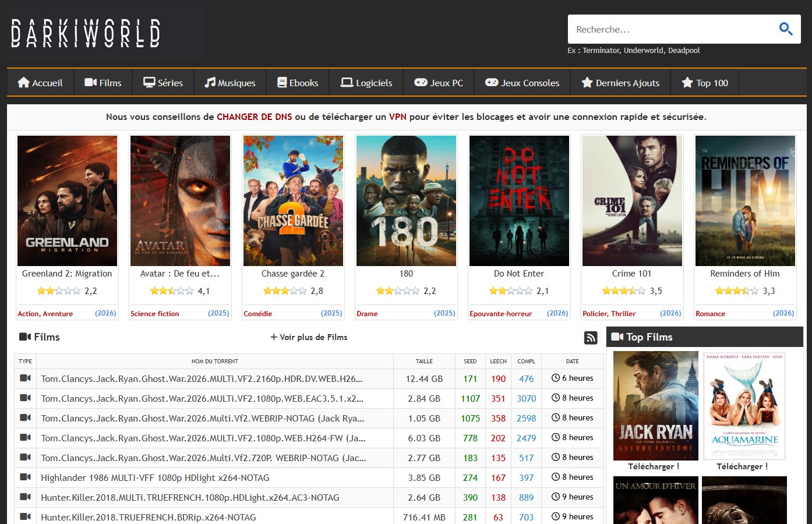Click the search magnifier icon
This screenshot has height=524, width=812.
pyautogui.click(x=785, y=29)
